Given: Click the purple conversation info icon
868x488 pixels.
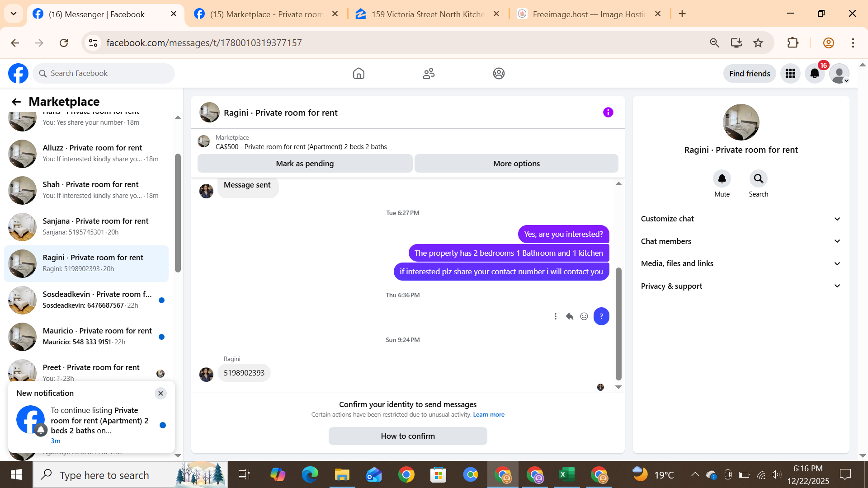Looking at the screenshot, I should (608, 113).
